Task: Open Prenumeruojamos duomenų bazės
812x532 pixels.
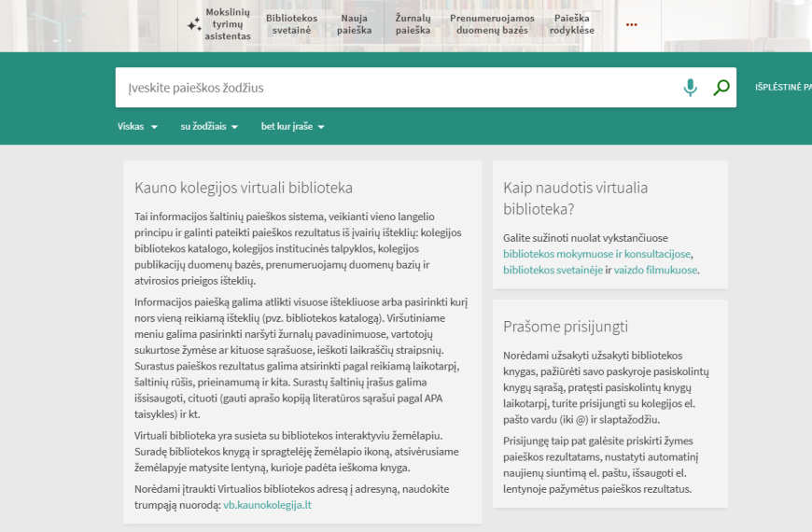Action: click(492, 24)
